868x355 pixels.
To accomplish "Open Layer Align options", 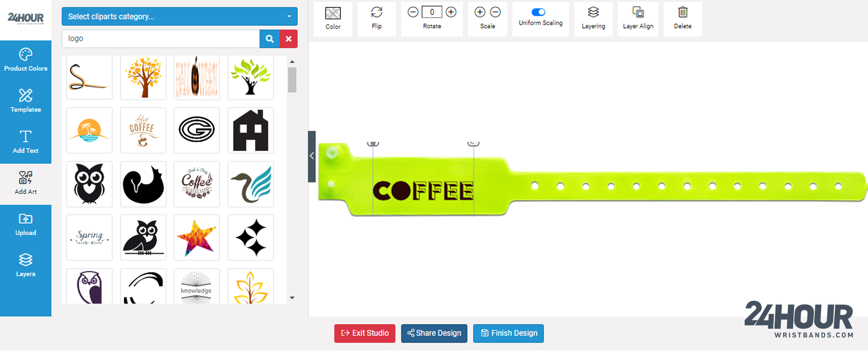I will click(638, 19).
